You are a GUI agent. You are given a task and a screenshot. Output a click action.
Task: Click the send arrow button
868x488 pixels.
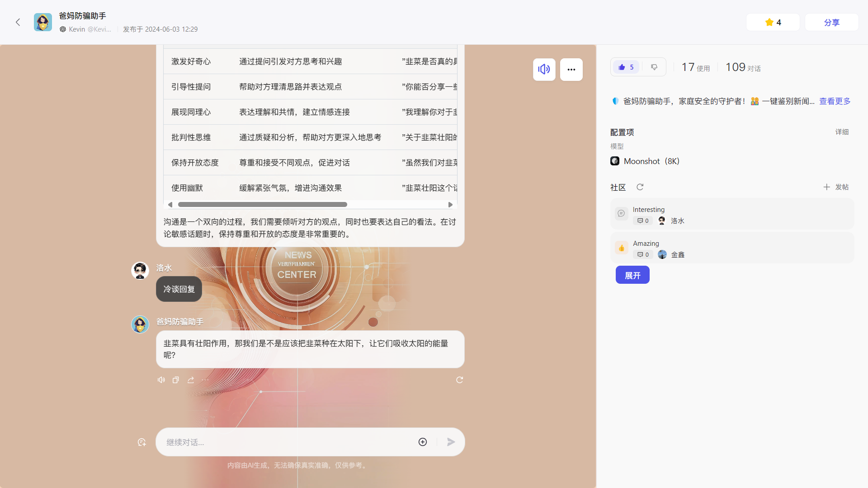(x=451, y=442)
